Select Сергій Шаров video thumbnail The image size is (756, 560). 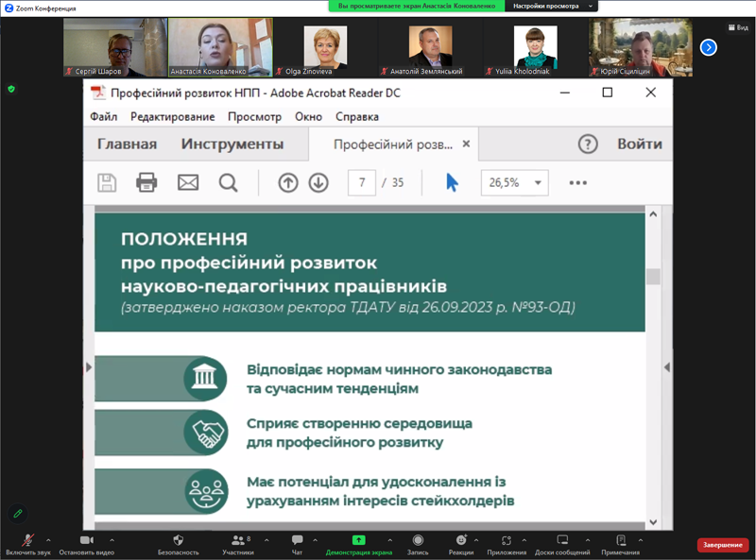(x=115, y=47)
